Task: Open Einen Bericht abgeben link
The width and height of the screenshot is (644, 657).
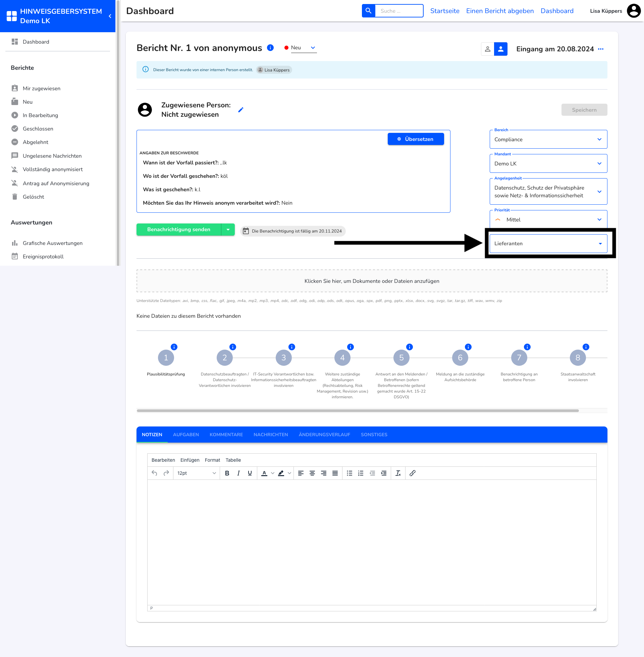Action: (x=499, y=11)
